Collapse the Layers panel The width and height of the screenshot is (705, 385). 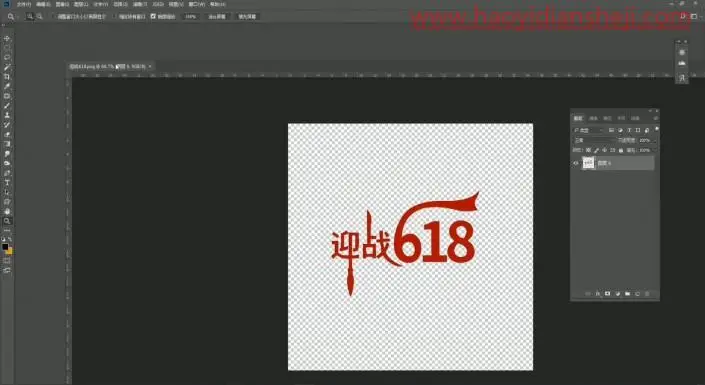[x=650, y=111]
